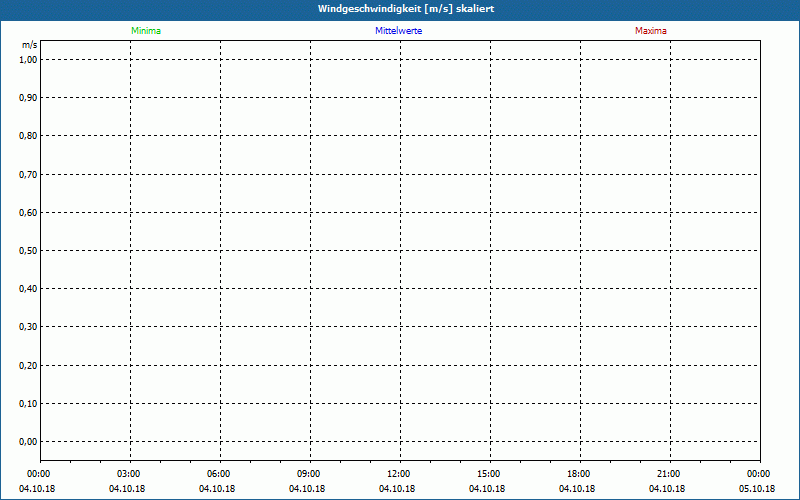Click the 0,70 y-axis tick label
Screen dimensions: 800x500
point(28,174)
